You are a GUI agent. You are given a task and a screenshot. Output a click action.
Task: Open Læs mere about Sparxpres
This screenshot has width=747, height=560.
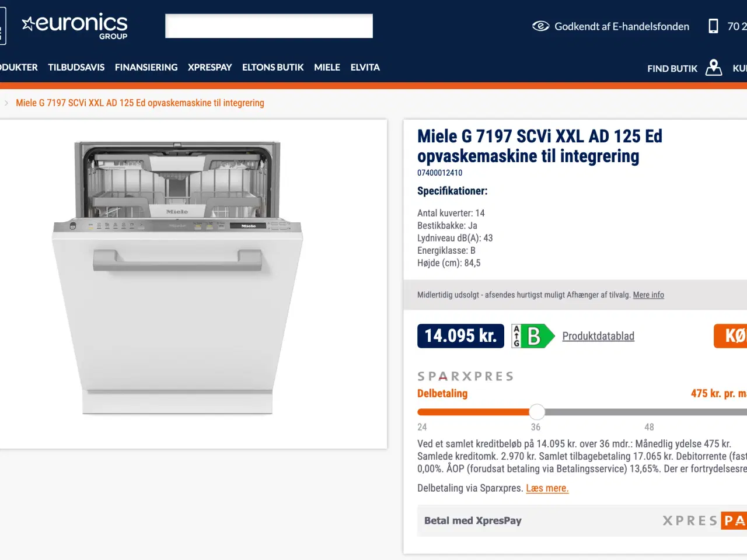pos(547,488)
